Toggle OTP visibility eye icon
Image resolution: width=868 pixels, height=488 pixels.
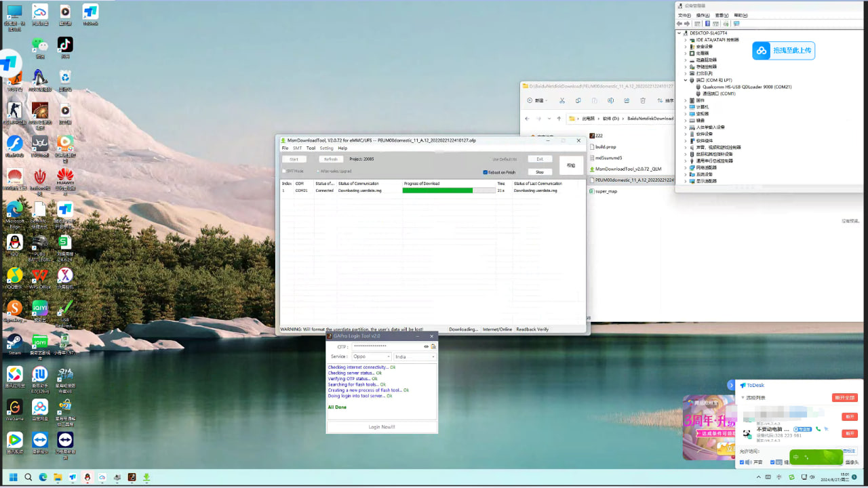click(427, 346)
